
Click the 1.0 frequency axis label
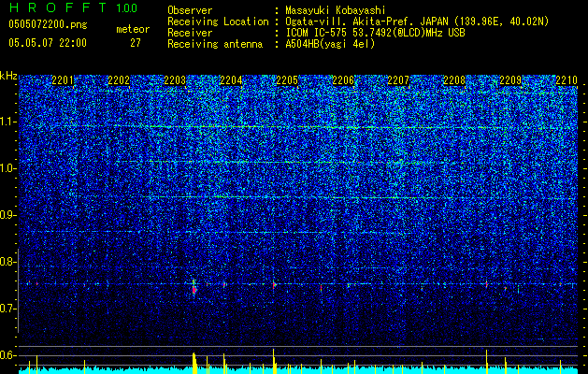point(8,169)
